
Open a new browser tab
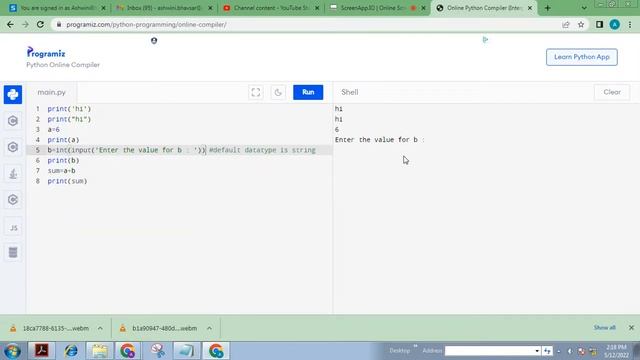click(548, 8)
